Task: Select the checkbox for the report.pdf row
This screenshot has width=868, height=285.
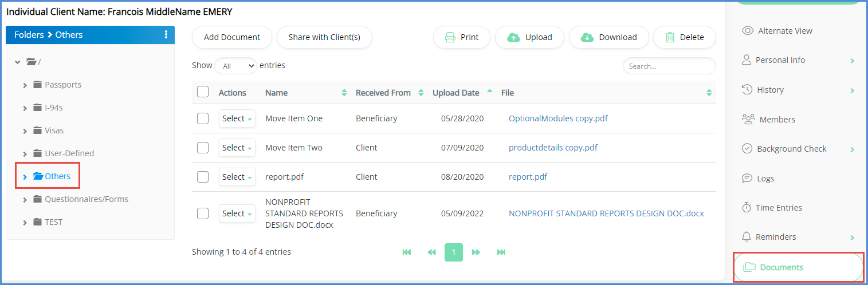Action: click(203, 177)
